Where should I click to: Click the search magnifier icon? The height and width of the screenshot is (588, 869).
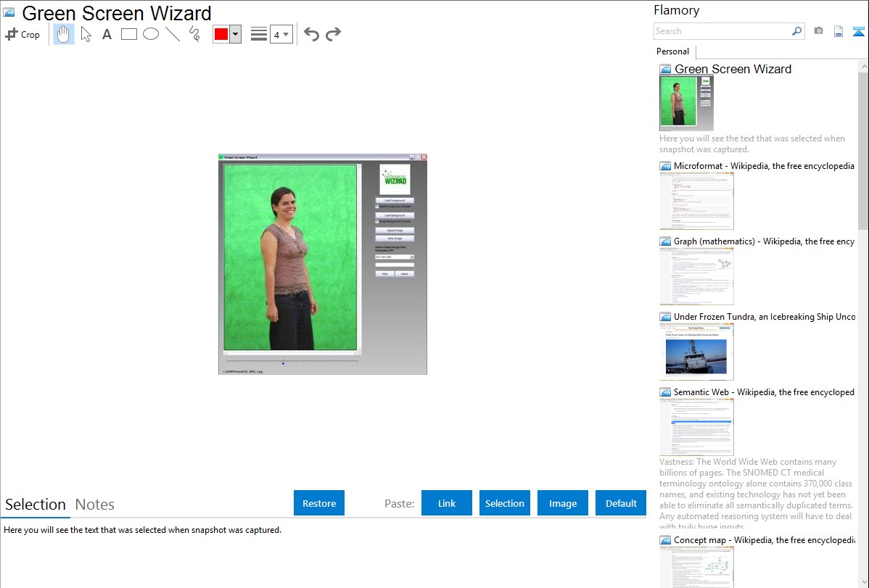coord(797,31)
